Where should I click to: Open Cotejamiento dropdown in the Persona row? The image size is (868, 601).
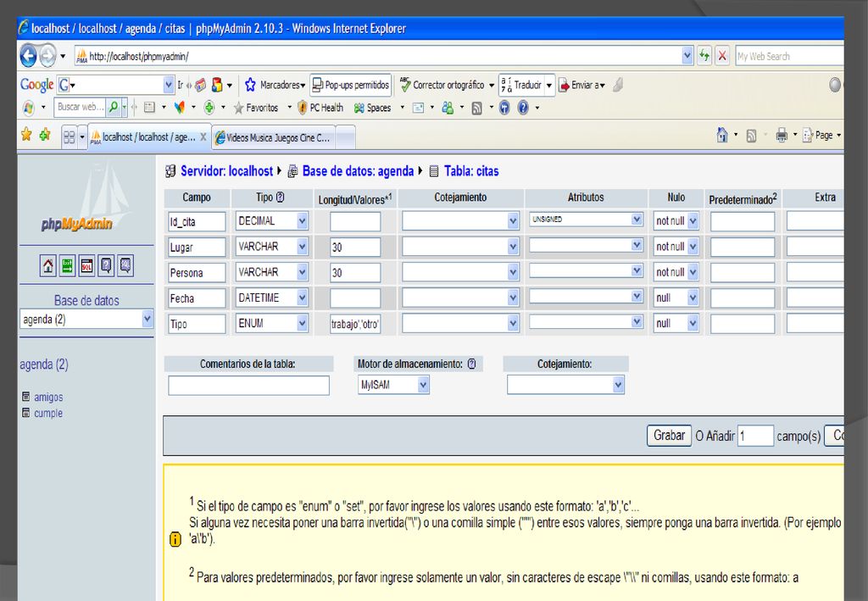513,272
